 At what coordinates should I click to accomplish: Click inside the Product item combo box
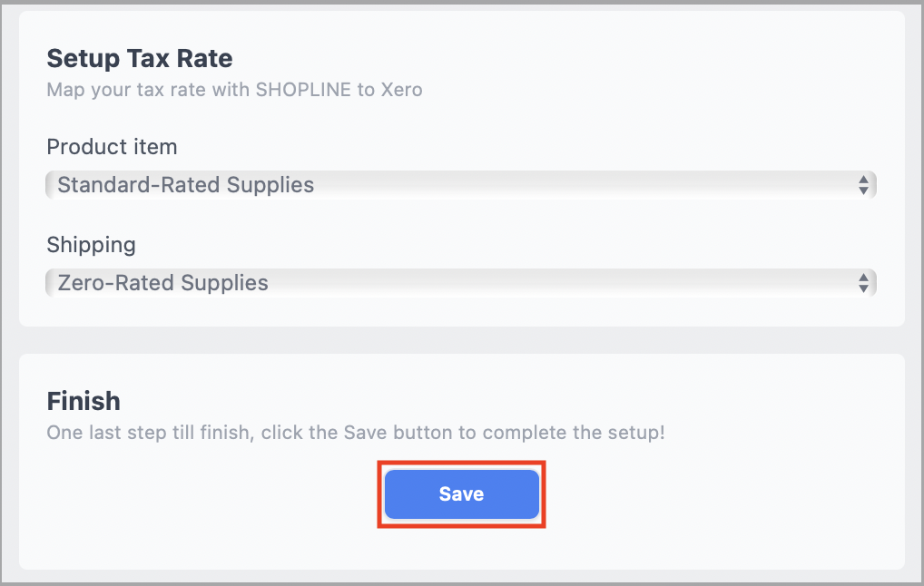[363, 184]
